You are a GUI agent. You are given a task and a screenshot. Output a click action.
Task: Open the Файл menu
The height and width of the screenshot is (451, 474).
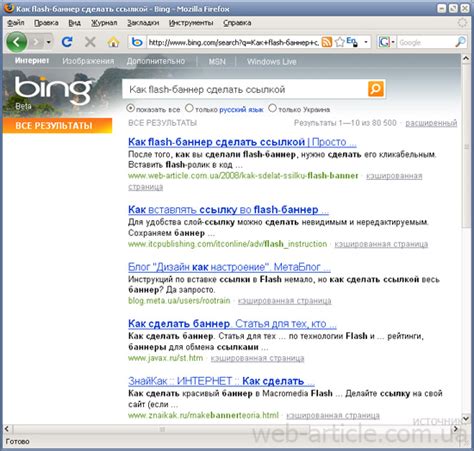16,23
